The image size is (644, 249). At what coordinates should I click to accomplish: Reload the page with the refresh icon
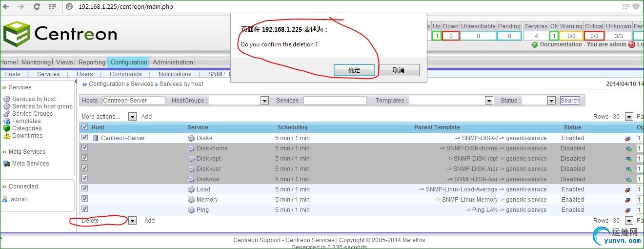click(x=37, y=7)
